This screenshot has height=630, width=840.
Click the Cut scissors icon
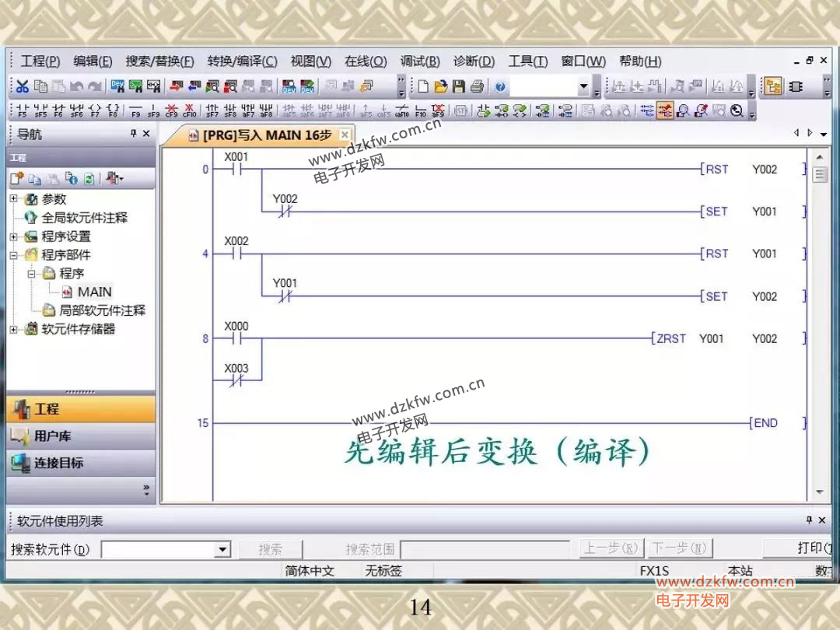pos(23,86)
